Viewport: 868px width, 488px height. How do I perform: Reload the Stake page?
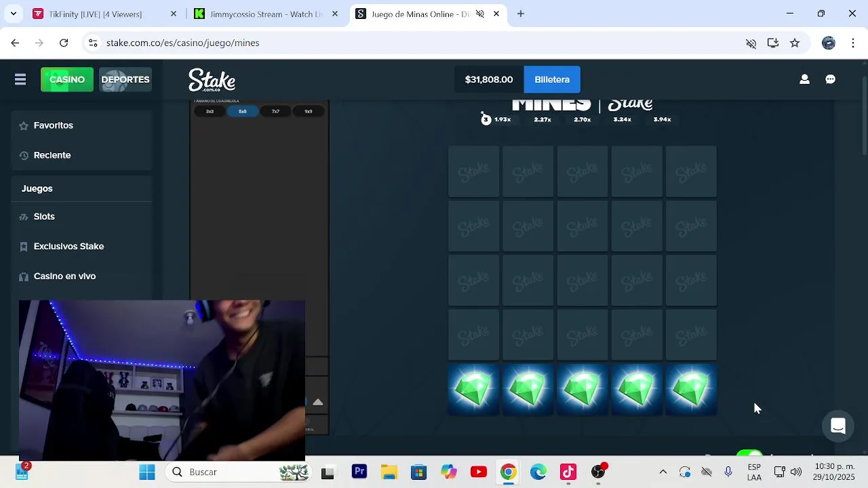coord(64,43)
